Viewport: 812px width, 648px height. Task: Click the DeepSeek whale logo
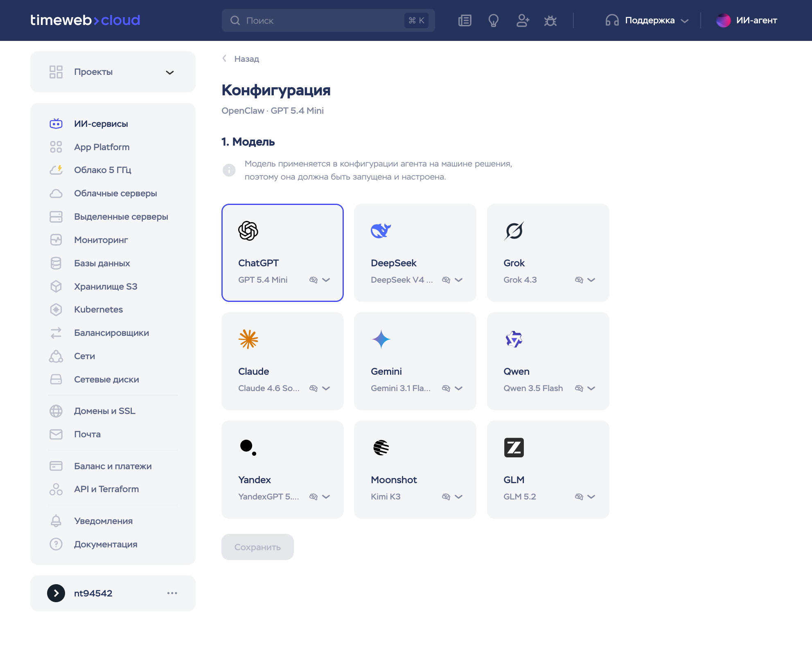click(x=381, y=231)
